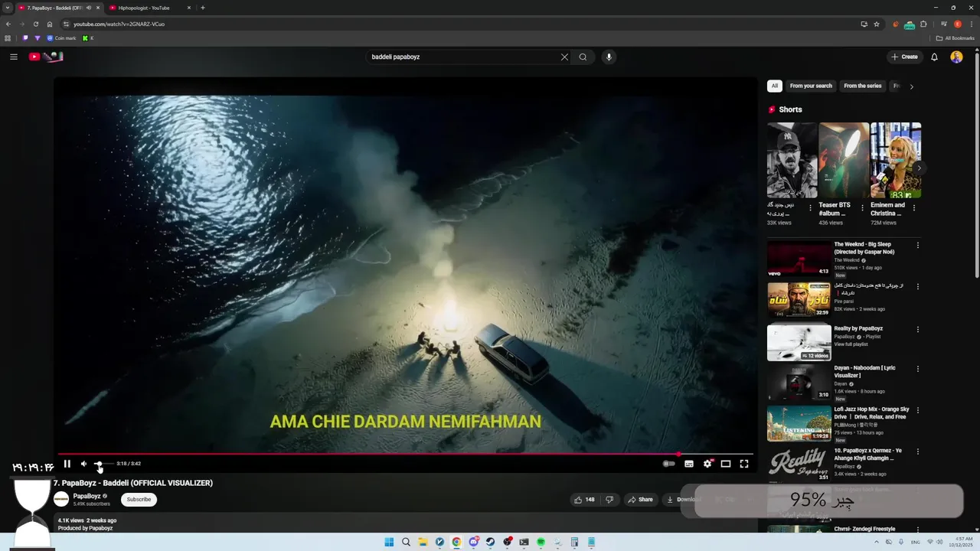Open Teaser BTS #album short thumbnail
The height and width of the screenshot is (551, 980).
[844, 161]
